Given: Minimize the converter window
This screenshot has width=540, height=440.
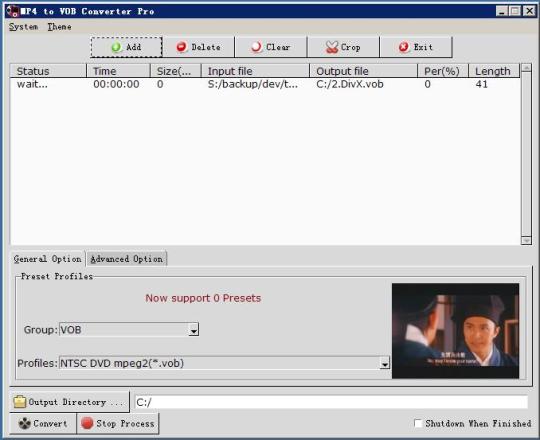Looking at the screenshot, I should 502,11.
